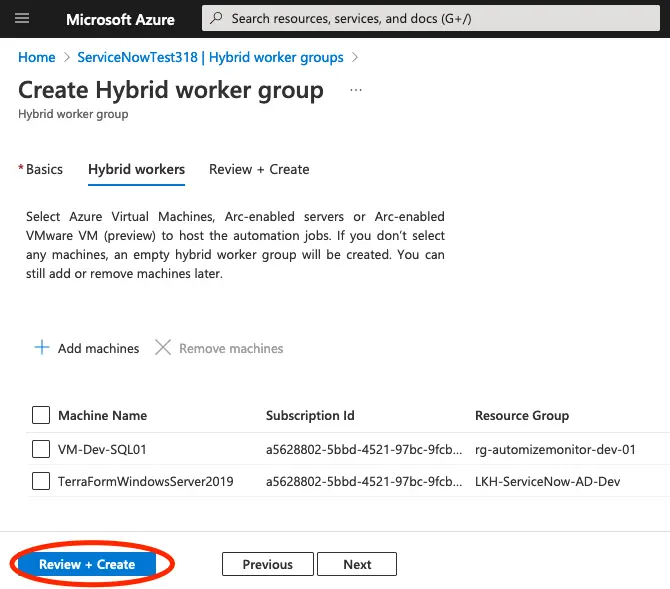Click the blue Review + Create button
The width and height of the screenshot is (670, 589).
(x=87, y=564)
